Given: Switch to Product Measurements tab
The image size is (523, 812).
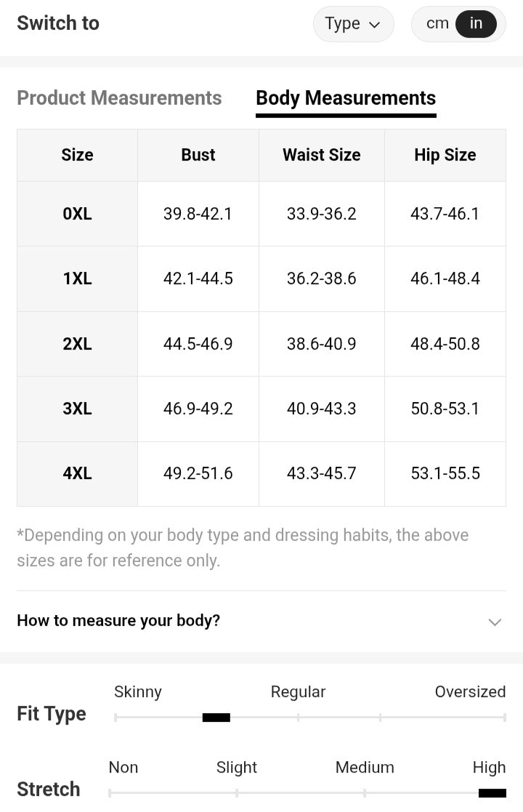Looking at the screenshot, I should (119, 98).
